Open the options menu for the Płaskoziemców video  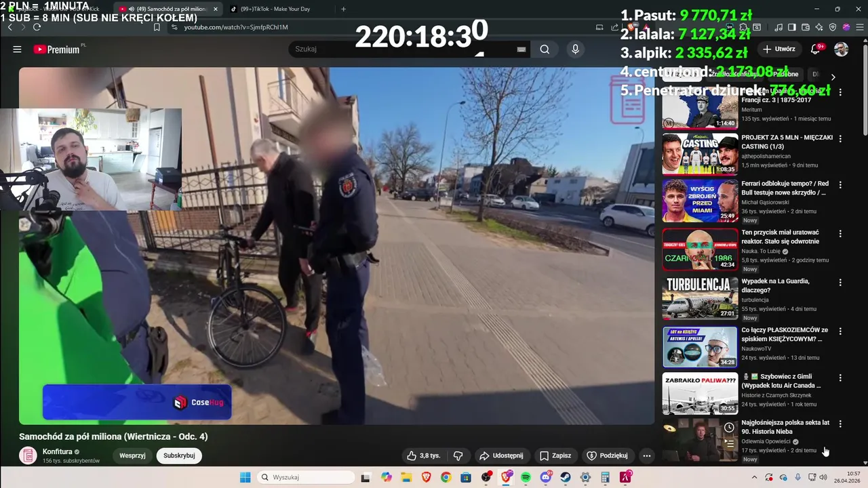point(840,331)
